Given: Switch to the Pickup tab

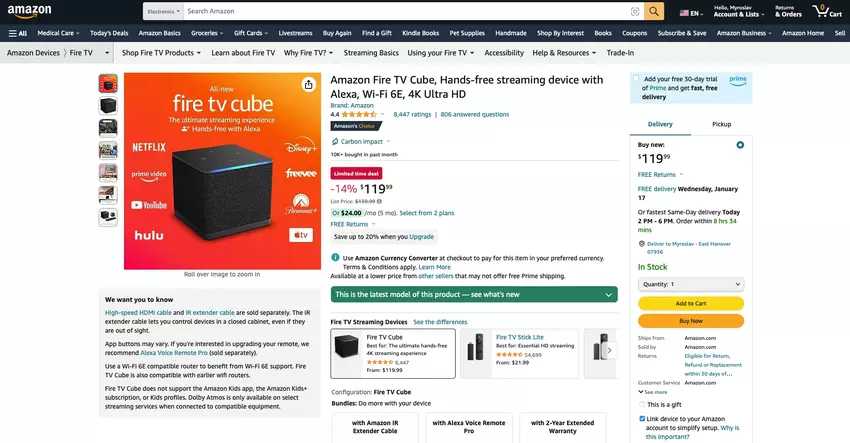Looking at the screenshot, I should coord(721,124).
